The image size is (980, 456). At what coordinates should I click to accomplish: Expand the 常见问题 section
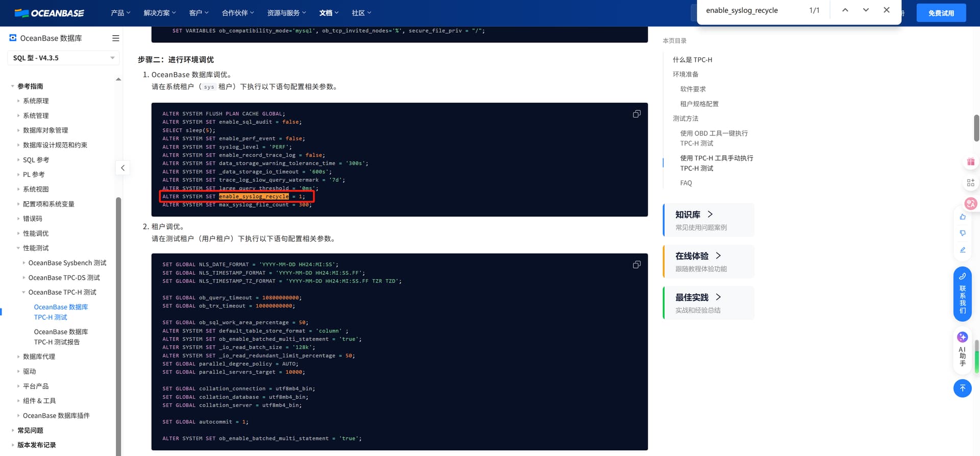click(x=13, y=430)
